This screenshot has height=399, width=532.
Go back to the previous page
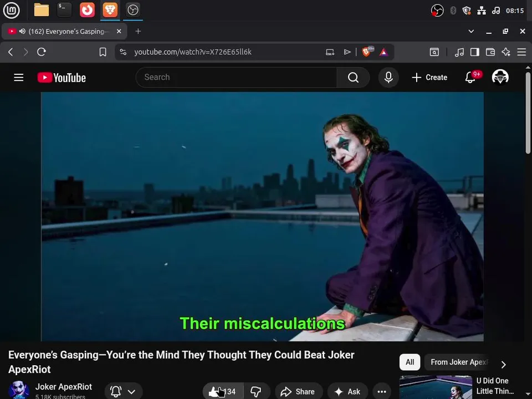click(x=11, y=52)
